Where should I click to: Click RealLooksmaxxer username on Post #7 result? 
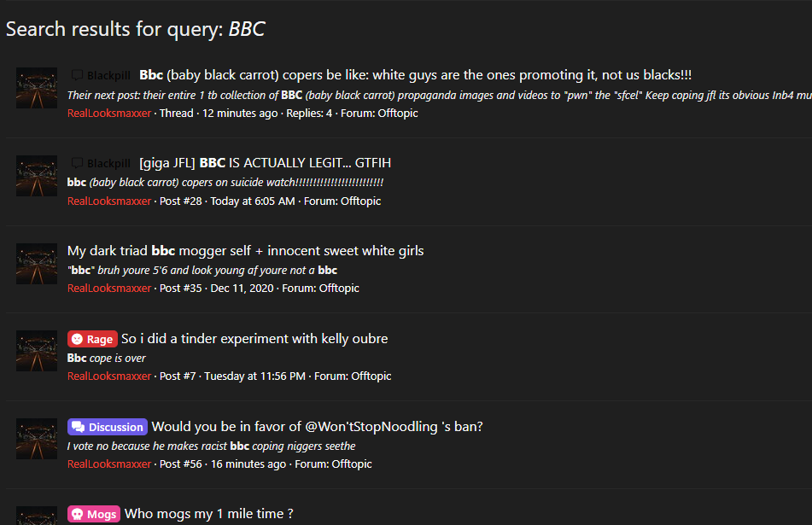109,376
